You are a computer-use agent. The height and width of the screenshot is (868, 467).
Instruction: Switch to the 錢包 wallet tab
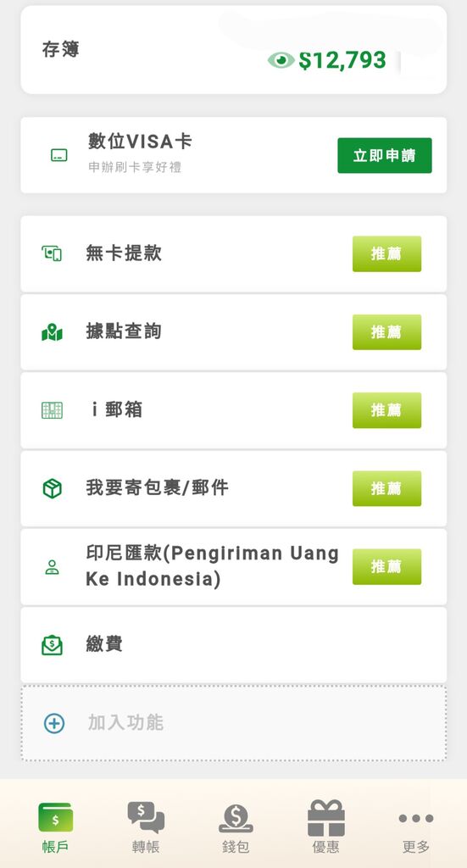point(236,827)
